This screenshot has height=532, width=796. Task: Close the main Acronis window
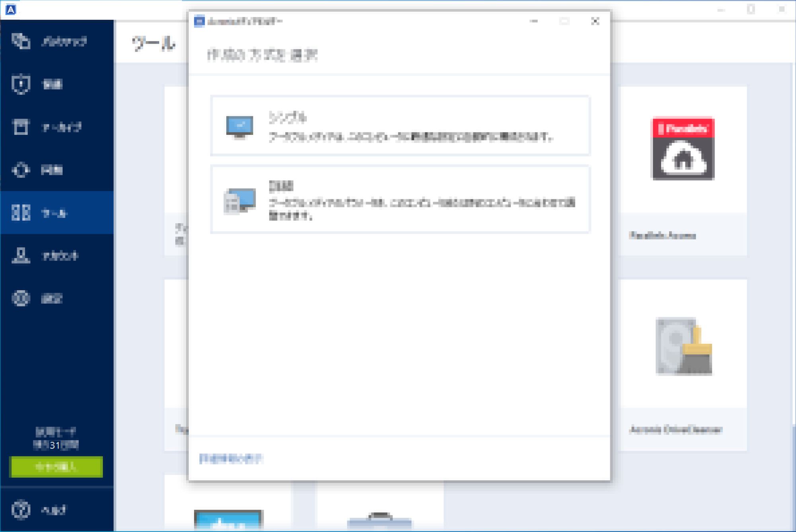[781, 10]
